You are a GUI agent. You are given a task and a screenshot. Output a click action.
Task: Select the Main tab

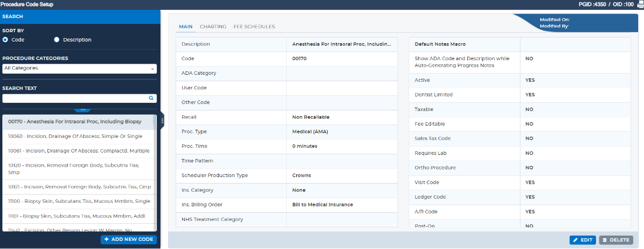coord(186,27)
